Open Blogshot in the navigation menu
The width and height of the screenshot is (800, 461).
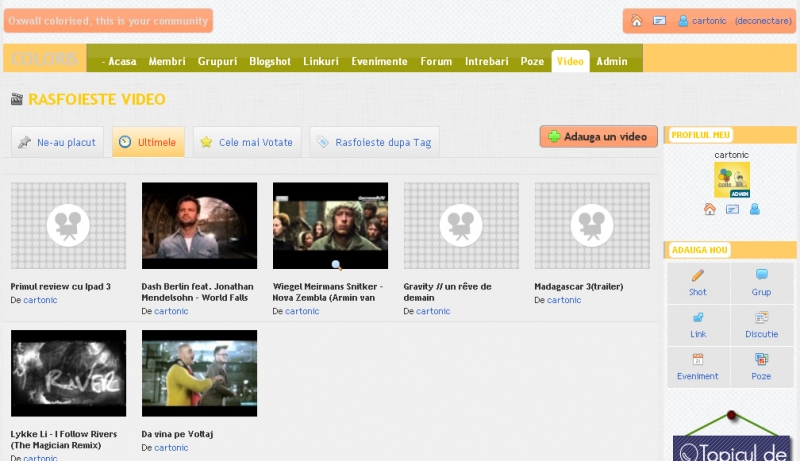[x=270, y=61]
